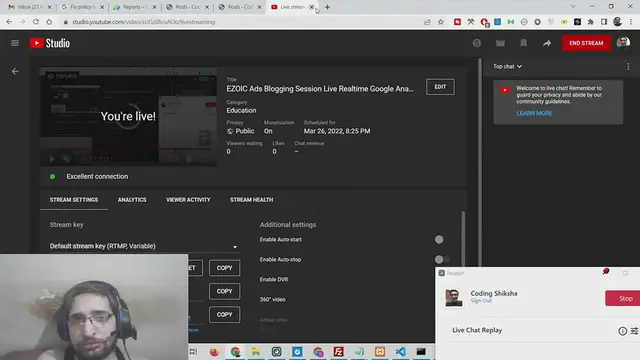The width and height of the screenshot is (640, 360).
Task: Click the stream preview thumbnail
Action: pos(128,117)
